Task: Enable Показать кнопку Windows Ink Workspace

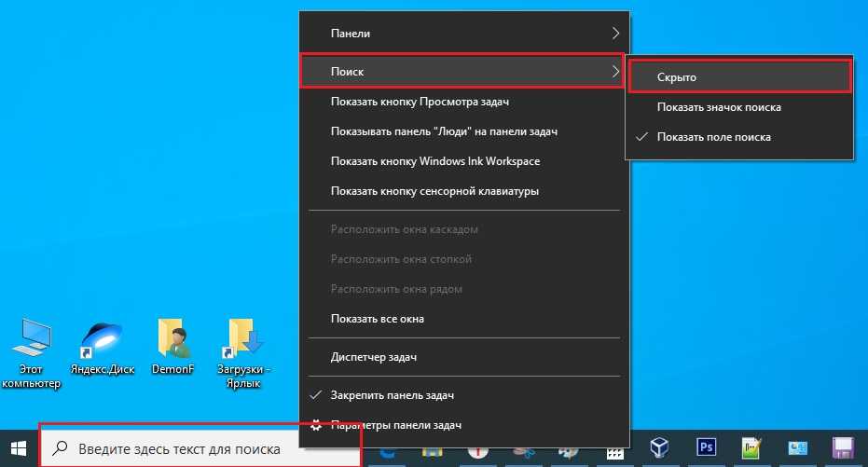Action: click(434, 161)
